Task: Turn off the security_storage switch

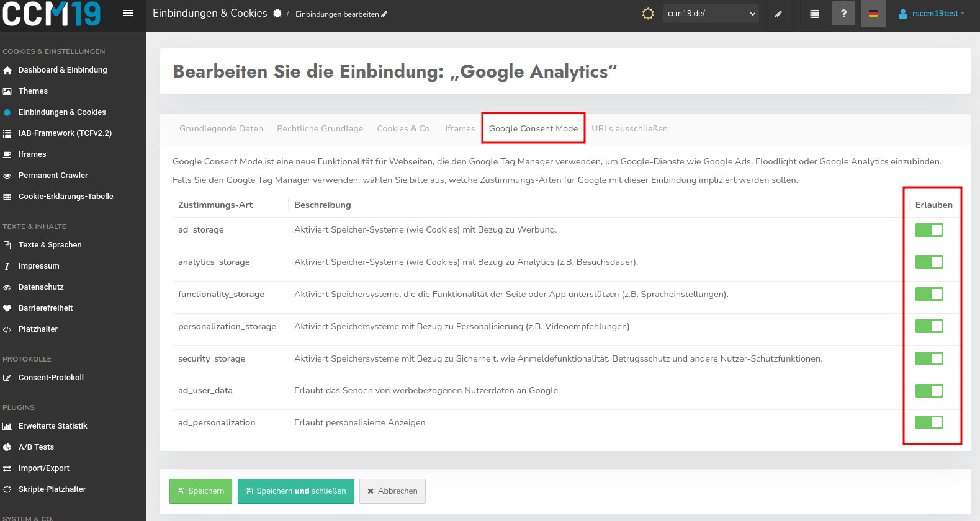Action: 928,358
